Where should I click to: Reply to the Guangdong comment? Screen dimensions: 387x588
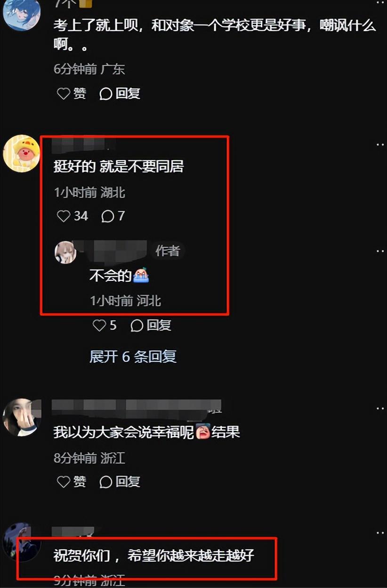pos(120,93)
